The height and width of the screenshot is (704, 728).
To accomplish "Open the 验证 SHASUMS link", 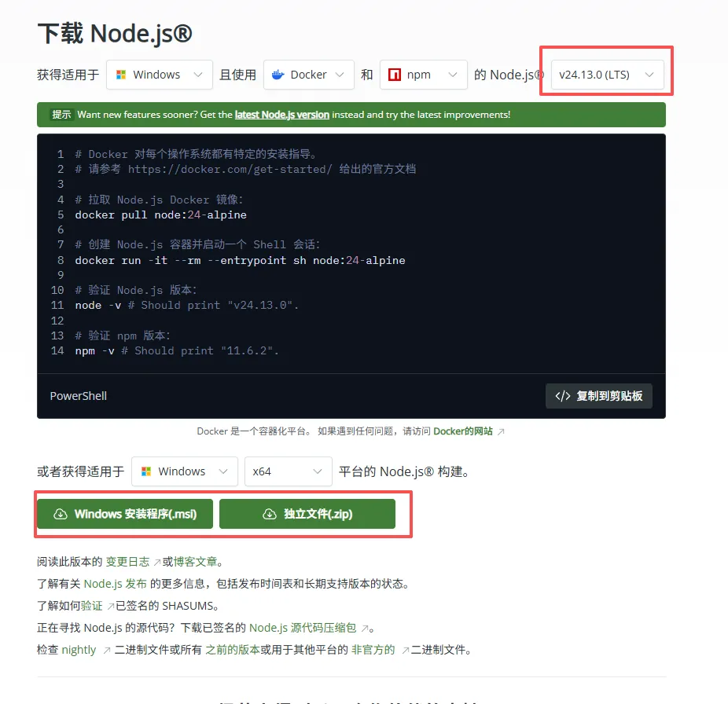I will [x=91, y=606].
